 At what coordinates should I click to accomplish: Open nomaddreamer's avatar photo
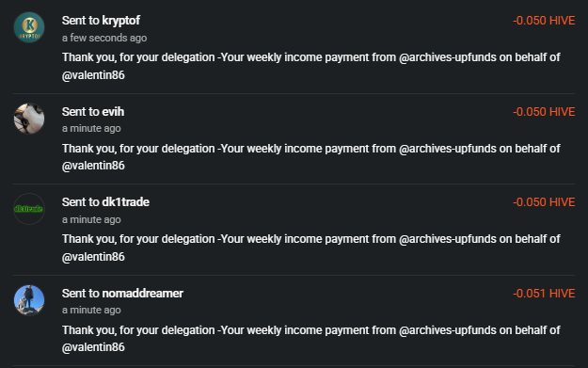pyautogui.click(x=29, y=300)
